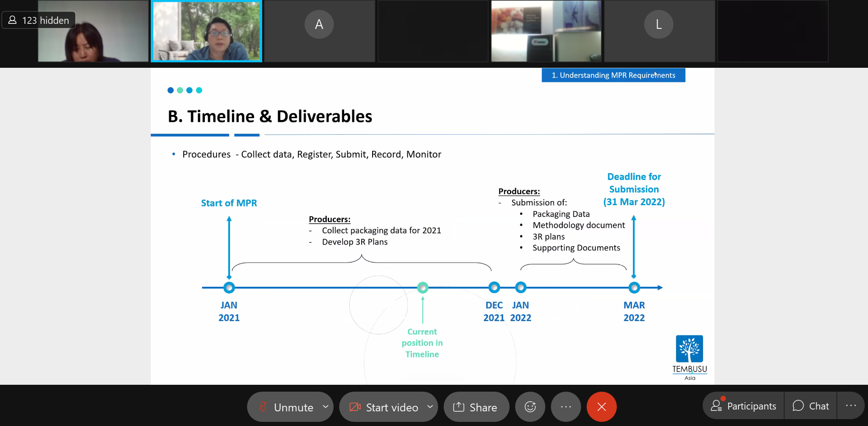Viewport: 868px width, 426px height.
Task: Click the Share content button
Action: coord(475,407)
